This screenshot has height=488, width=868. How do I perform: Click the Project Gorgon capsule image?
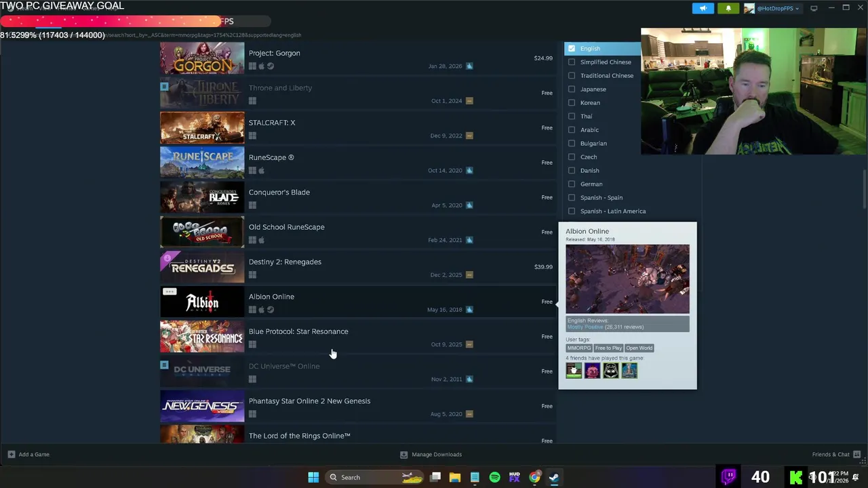click(x=202, y=58)
